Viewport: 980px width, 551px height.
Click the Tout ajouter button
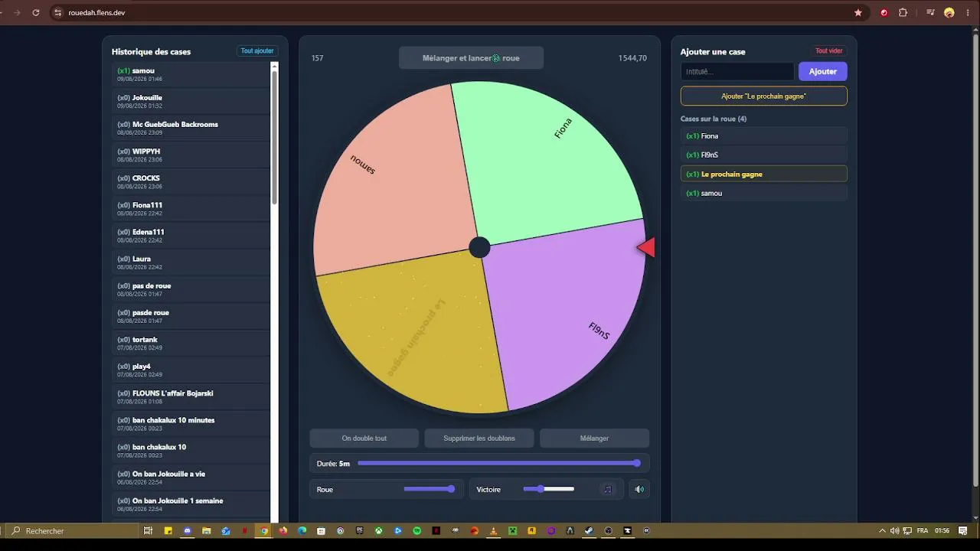(x=257, y=51)
